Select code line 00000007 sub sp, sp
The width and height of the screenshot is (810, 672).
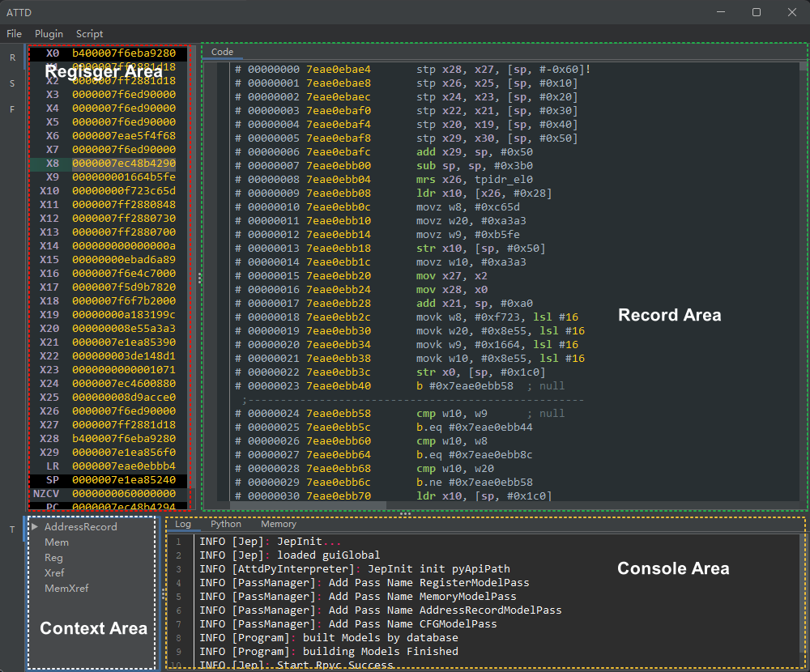pos(384,166)
